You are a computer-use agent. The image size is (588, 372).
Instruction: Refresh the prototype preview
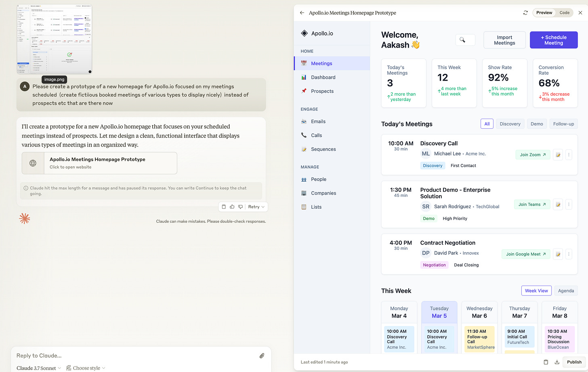[525, 13]
